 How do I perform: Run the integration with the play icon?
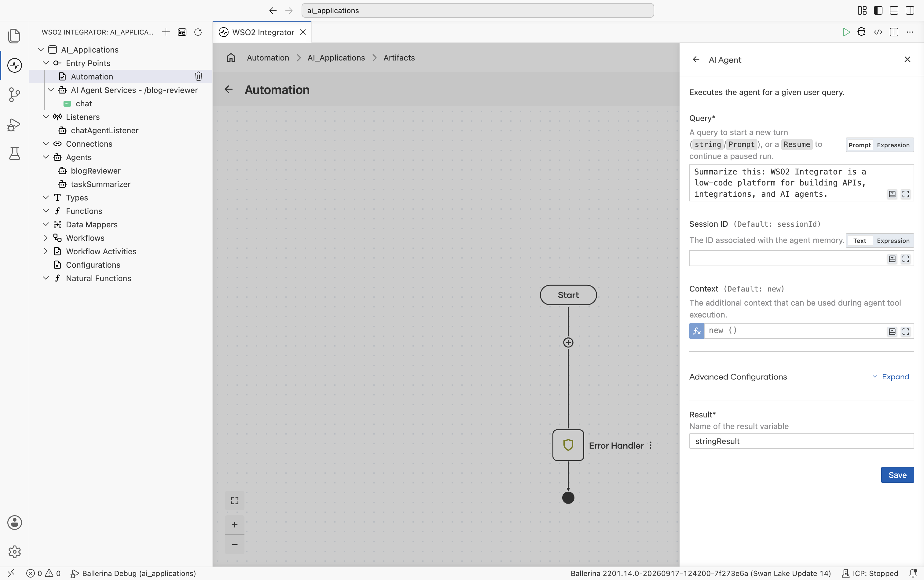pos(846,32)
